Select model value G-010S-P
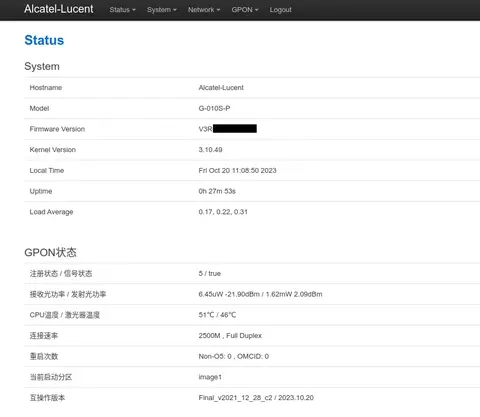480x417 pixels. tap(214, 108)
